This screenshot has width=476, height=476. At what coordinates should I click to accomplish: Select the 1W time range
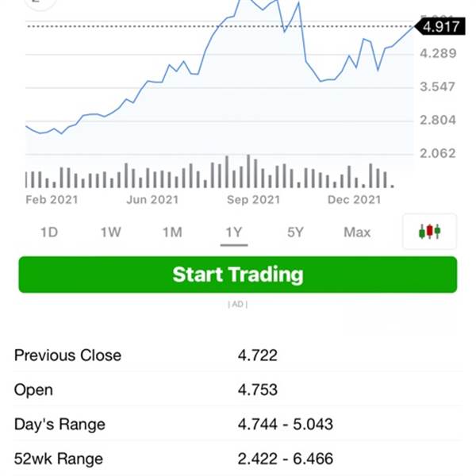tap(110, 232)
